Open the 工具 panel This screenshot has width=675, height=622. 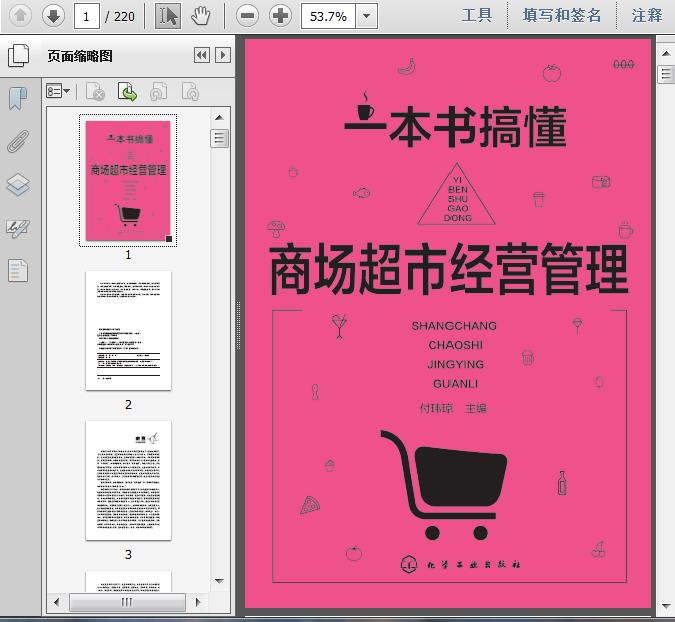click(477, 15)
